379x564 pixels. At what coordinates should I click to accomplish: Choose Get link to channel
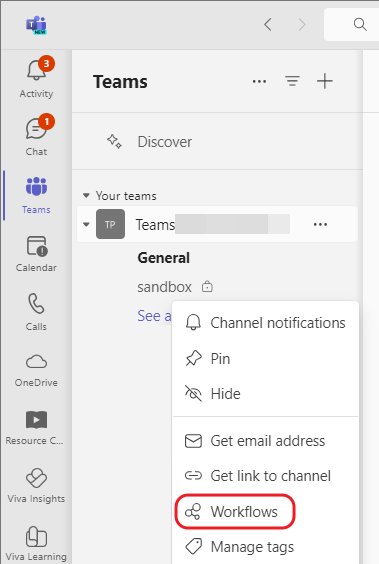[x=265, y=476]
